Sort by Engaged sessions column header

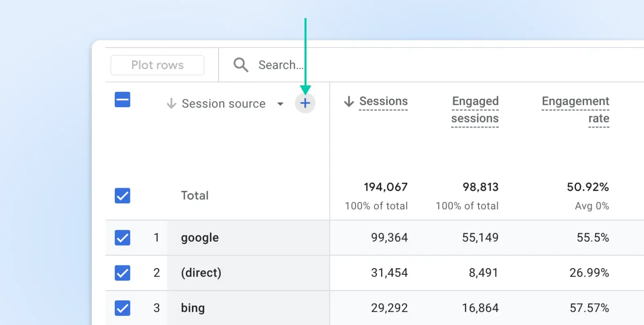click(x=475, y=110)
